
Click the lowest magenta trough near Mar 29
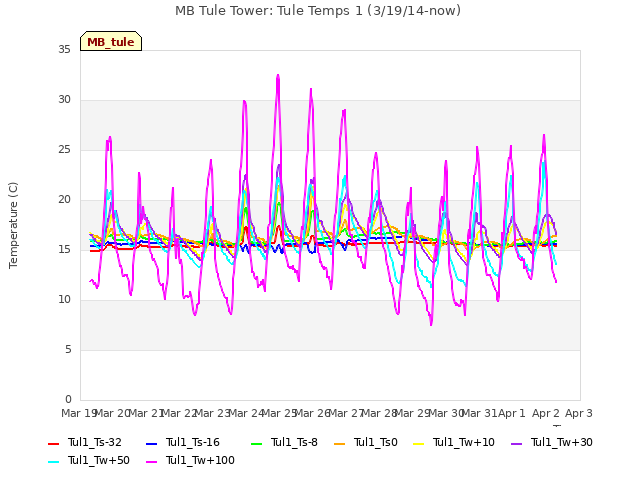[431, 324]
